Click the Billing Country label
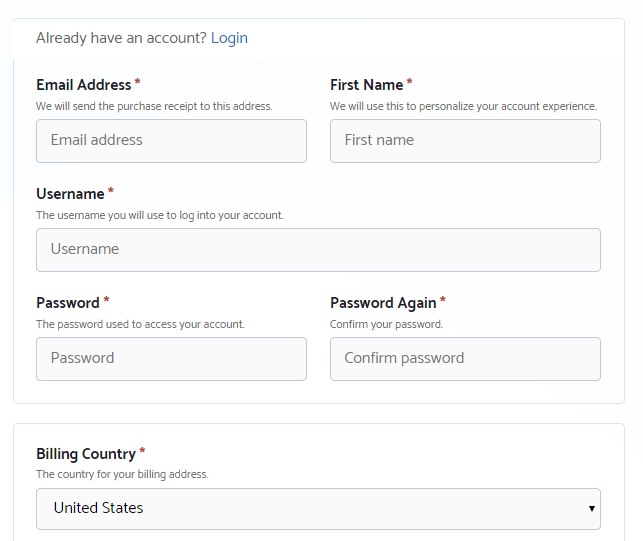Viewport: 643px width, 541px height. [x=85, y=454]
